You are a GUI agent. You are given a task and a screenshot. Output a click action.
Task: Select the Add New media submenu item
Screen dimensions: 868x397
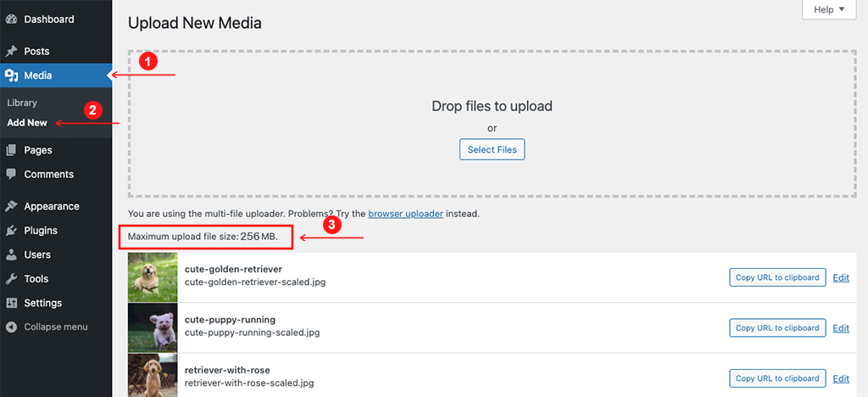click(x=27, y=123)
